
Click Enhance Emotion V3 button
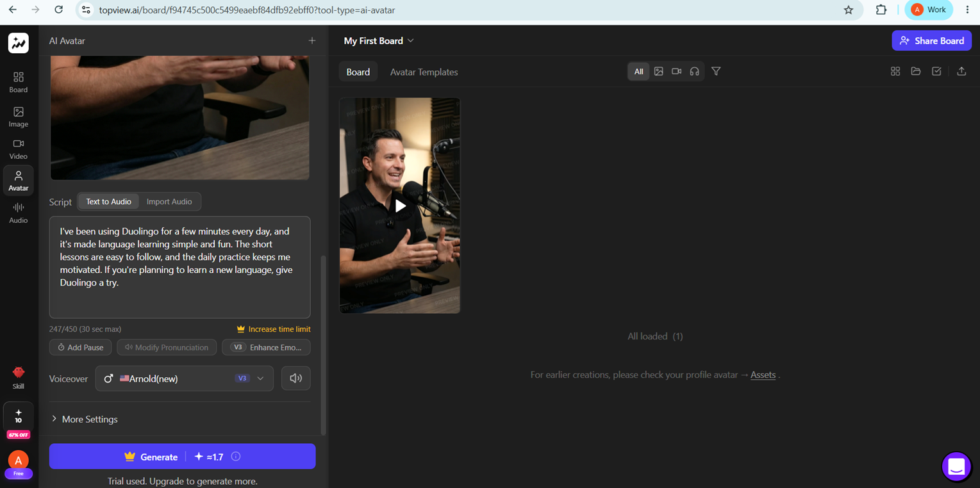266,347
